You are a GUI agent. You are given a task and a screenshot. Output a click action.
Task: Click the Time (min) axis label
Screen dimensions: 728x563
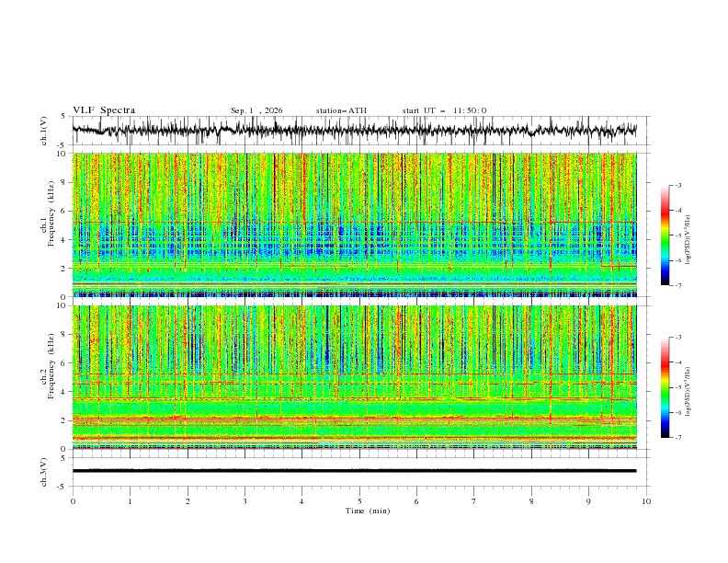[368, 511]
